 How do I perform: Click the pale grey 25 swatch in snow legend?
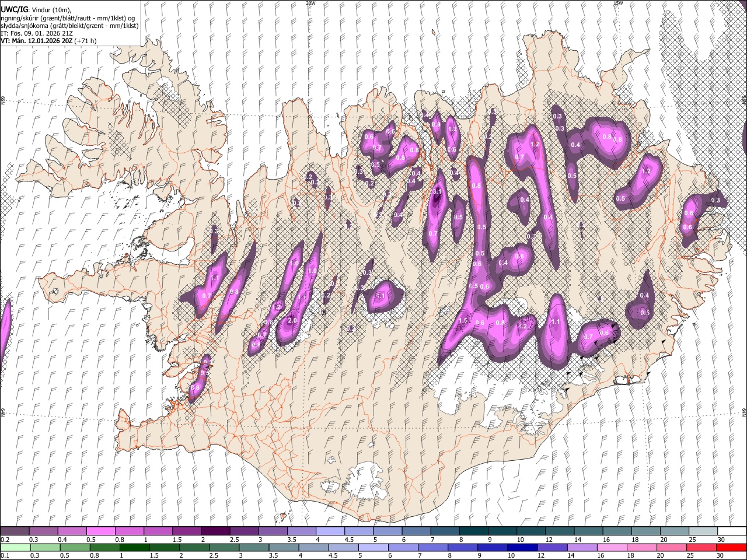click(703, 531)
